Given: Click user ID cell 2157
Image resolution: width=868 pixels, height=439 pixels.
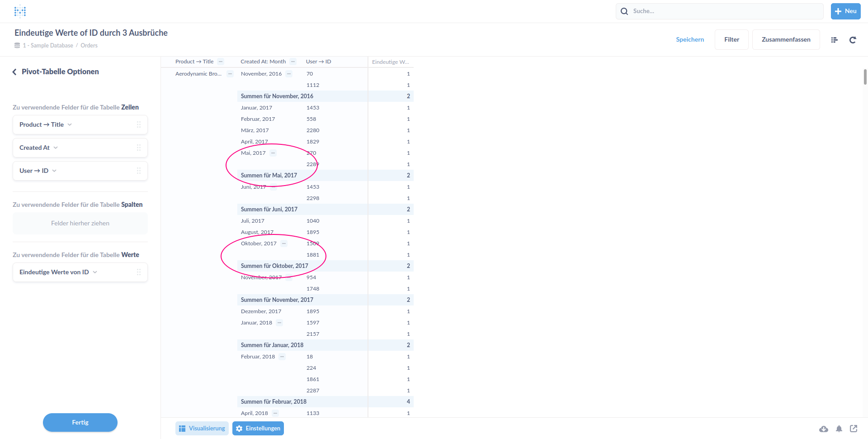Looking at the screenshot, I should click(x=313, y=334).
